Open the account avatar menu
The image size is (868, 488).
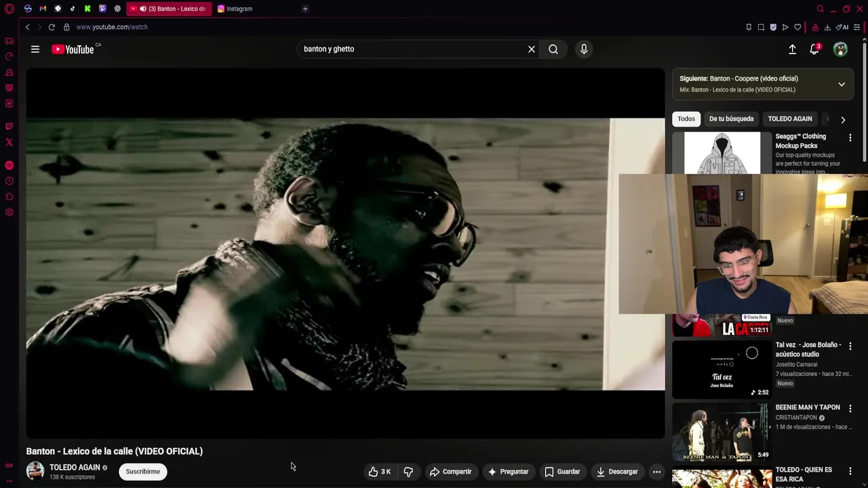[840, 49]
